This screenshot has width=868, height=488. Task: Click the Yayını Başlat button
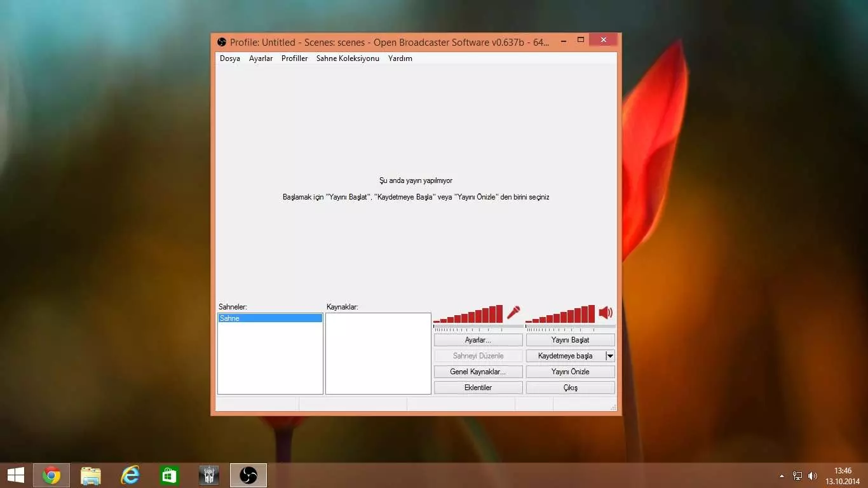click(570, 340)
